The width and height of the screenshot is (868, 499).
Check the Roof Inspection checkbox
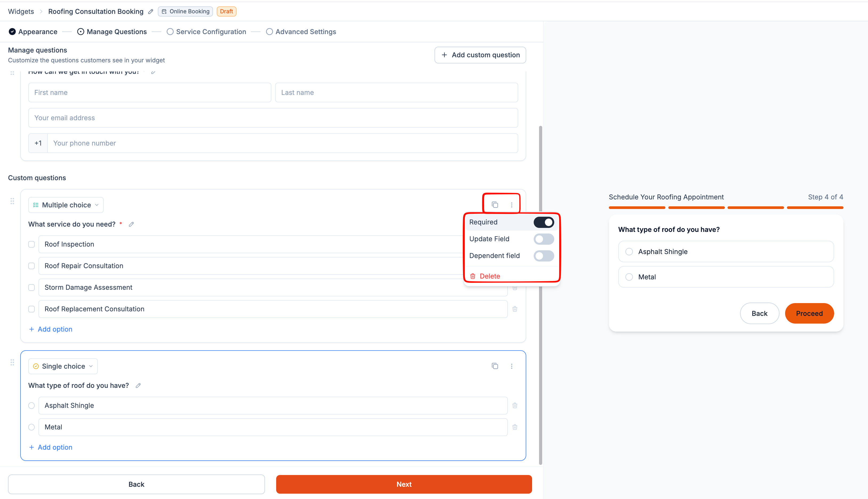(x=31, y=244)
